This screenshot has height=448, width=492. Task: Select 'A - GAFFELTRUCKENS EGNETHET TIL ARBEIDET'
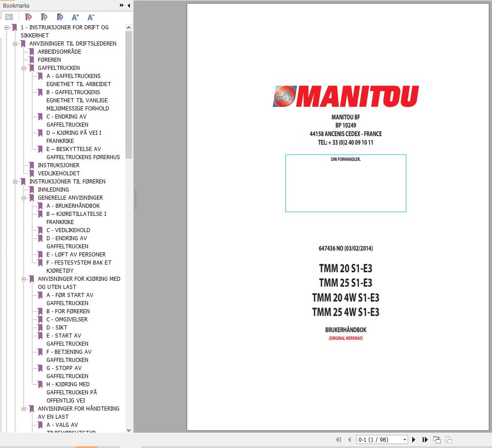click(x=78, y=80)
